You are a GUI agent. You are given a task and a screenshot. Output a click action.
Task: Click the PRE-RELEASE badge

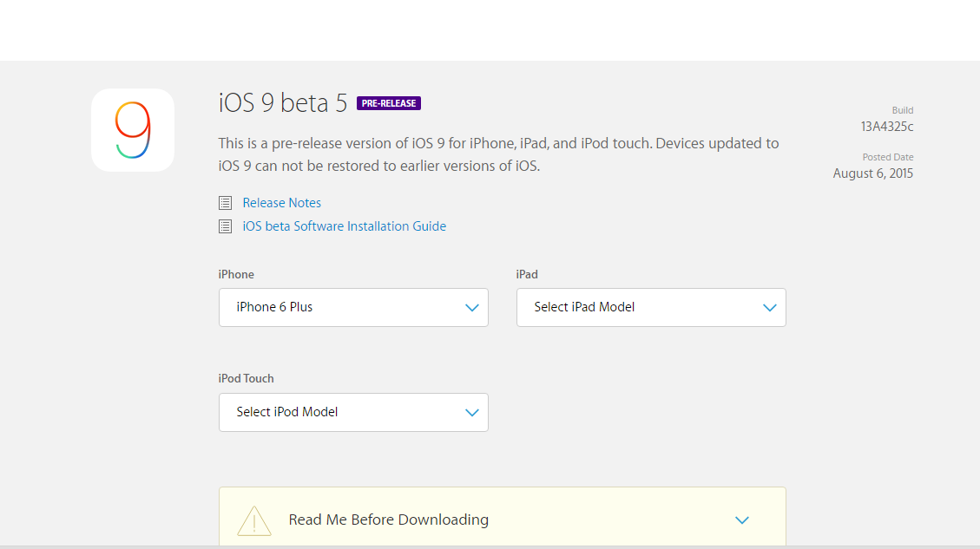tap(389, 103)
